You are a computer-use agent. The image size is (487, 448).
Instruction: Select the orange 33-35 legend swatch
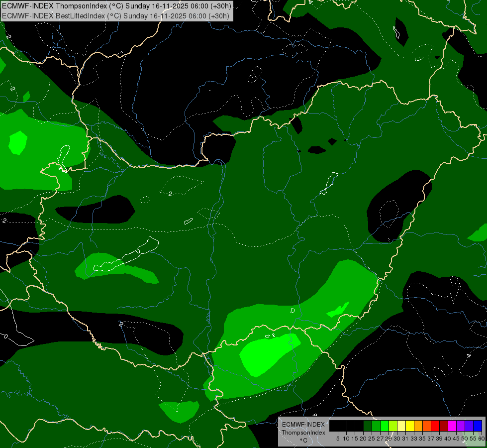[x=418, y=426]
